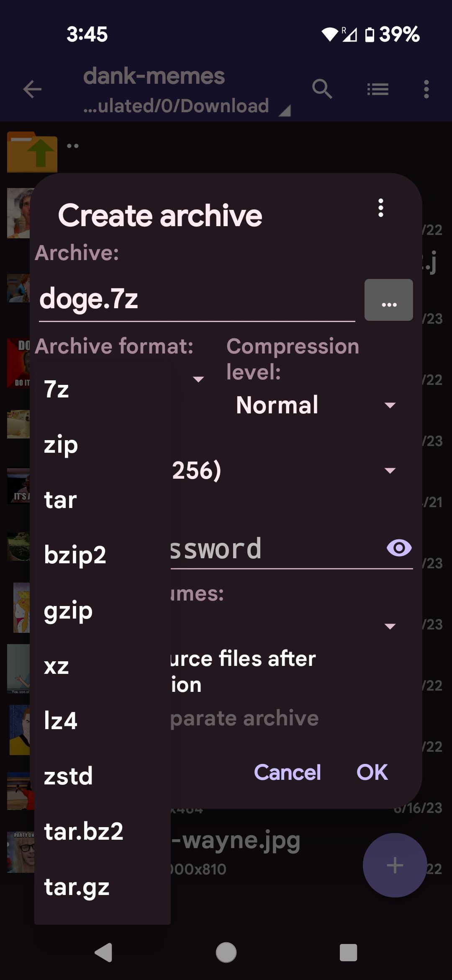452x980 pixels.
Task: Open the view options list icon
Action: (378, 89)
